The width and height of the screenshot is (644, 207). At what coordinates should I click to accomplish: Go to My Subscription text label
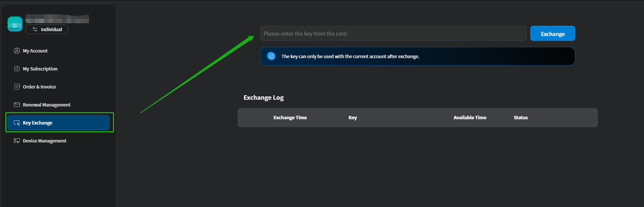pyautogui.click(x=40, y=69)
